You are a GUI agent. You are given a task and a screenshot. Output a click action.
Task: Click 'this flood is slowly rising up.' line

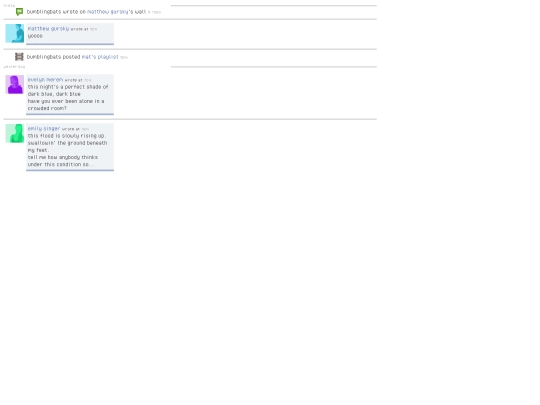coord(67,136)
